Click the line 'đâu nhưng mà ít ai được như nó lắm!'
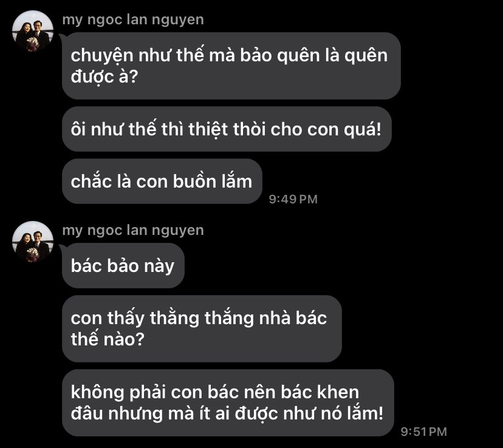The image size is (503, 448). (x=227, y=413)
